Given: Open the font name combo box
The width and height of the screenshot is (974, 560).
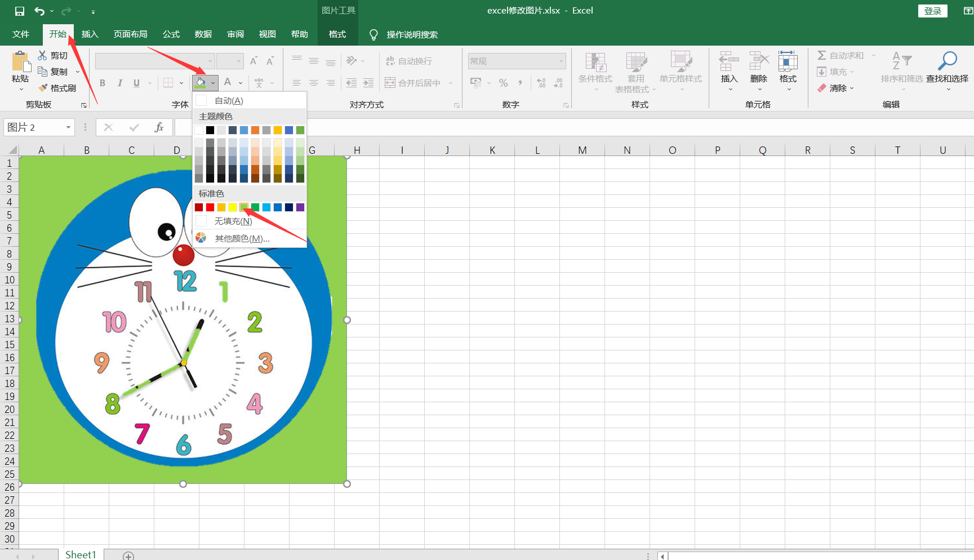Looking at the screenshot, I should (155, 61).
